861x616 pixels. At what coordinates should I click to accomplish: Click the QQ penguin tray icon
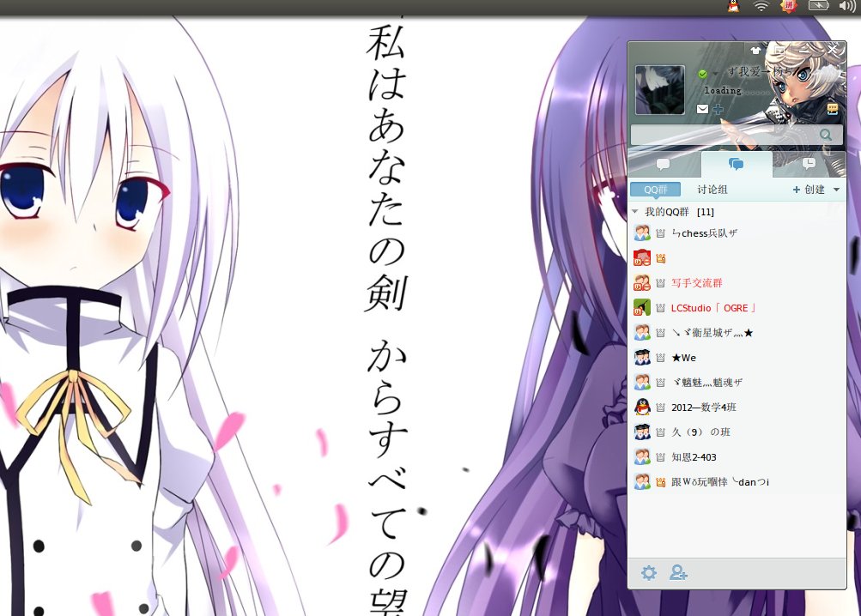point(734,6)
